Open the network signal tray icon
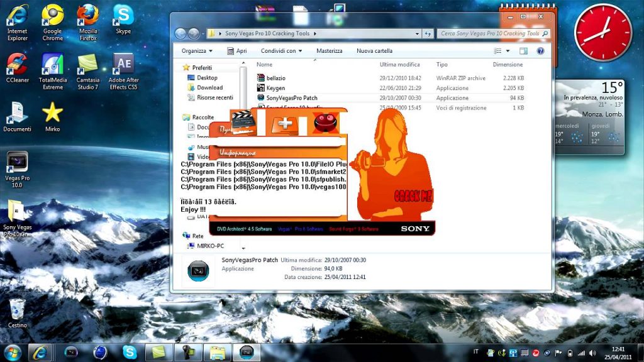 tap(581, 353)
